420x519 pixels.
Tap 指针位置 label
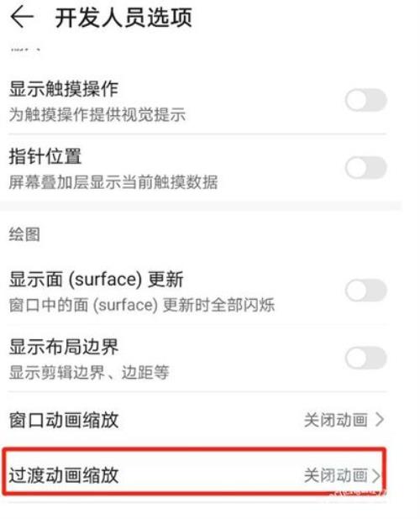click(45, 156)
